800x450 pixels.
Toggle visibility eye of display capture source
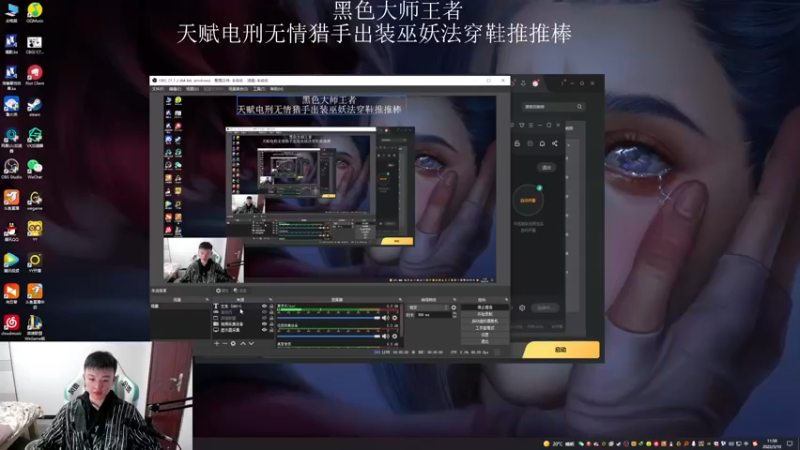tap(264, 330)
